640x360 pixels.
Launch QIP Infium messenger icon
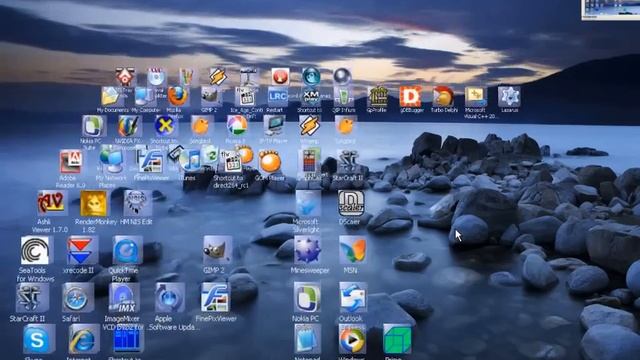tap(344, 97)
